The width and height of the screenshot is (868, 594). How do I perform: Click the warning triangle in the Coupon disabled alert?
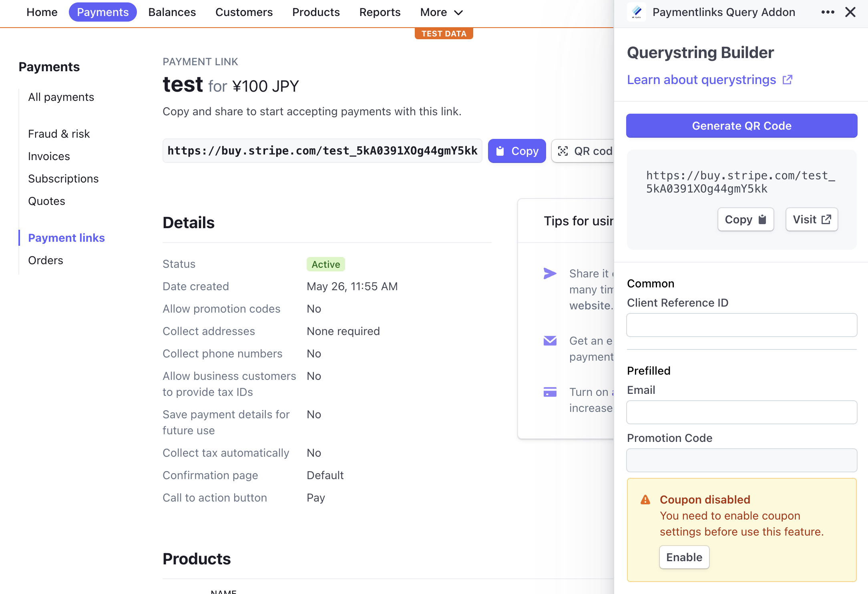(x=645, y=499)
